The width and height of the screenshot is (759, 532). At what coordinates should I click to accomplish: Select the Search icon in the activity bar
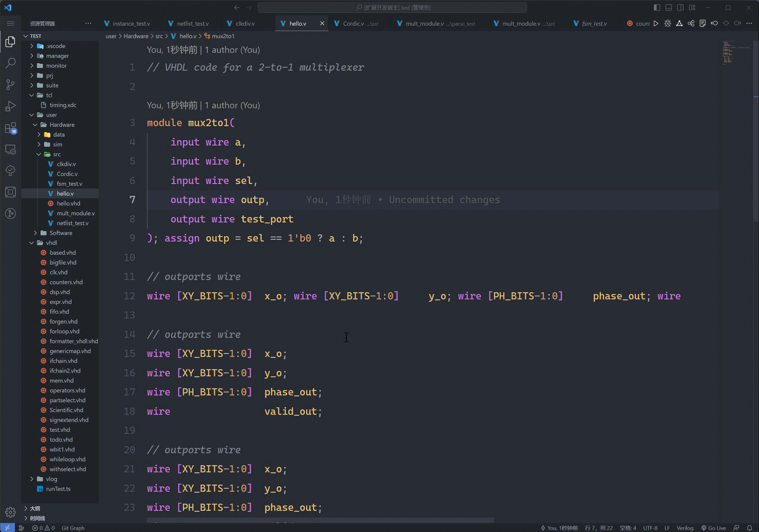pyautogui.click(x=10, y=62)
